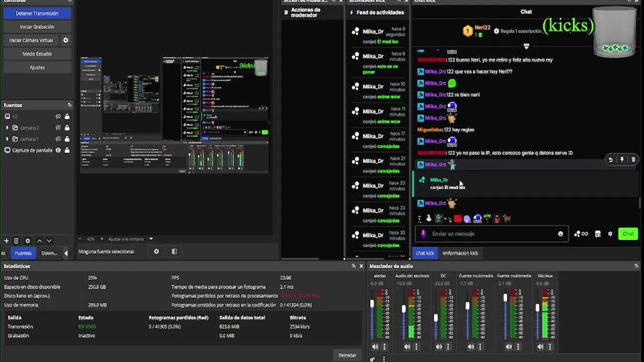Undock the Fuentes panel

(x=69, y=105)
